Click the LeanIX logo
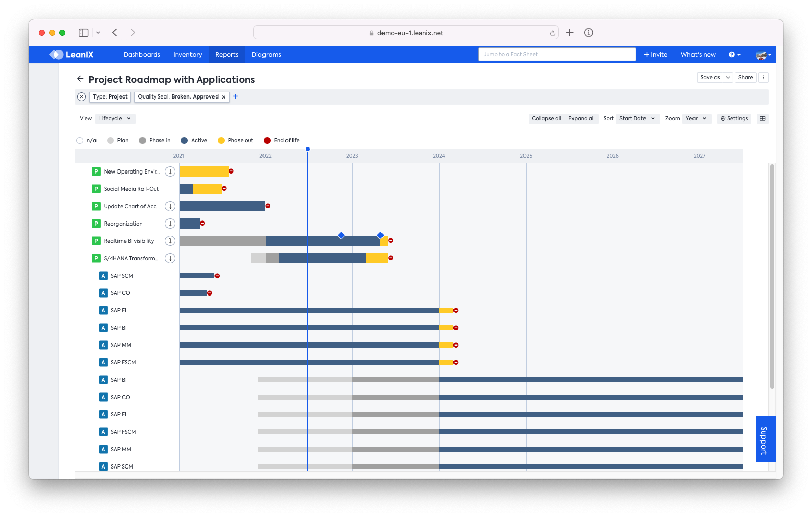The height and width of the screenshot is (517, 812). coord(71,55)
